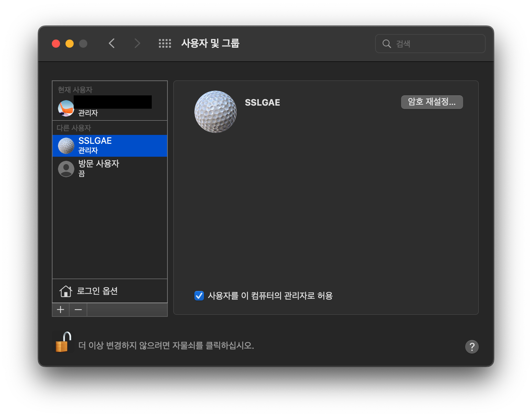Screen dimensions: 532x417
Task: Open help with question mark button
Action: click(472, 347)
